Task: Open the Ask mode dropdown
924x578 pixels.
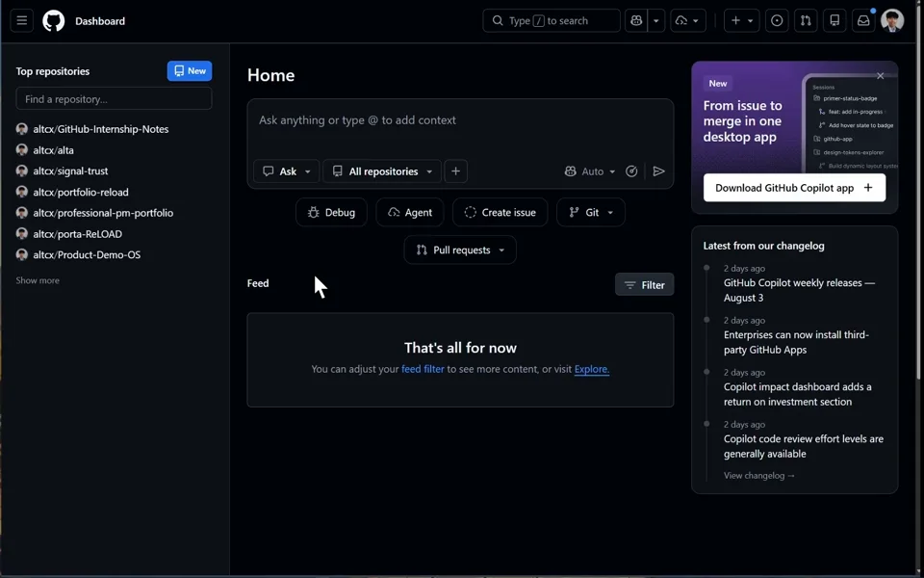Action: coord(287,171)
